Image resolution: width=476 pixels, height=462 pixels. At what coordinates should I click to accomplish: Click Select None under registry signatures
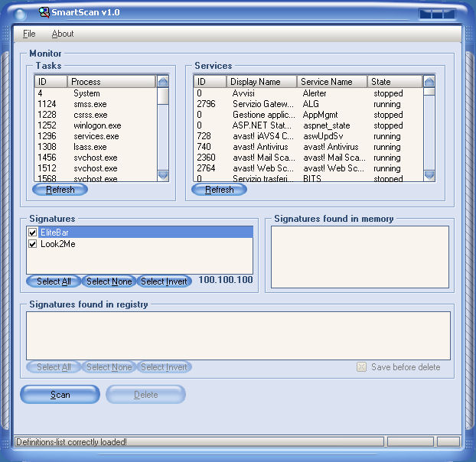tap(109, 367)
